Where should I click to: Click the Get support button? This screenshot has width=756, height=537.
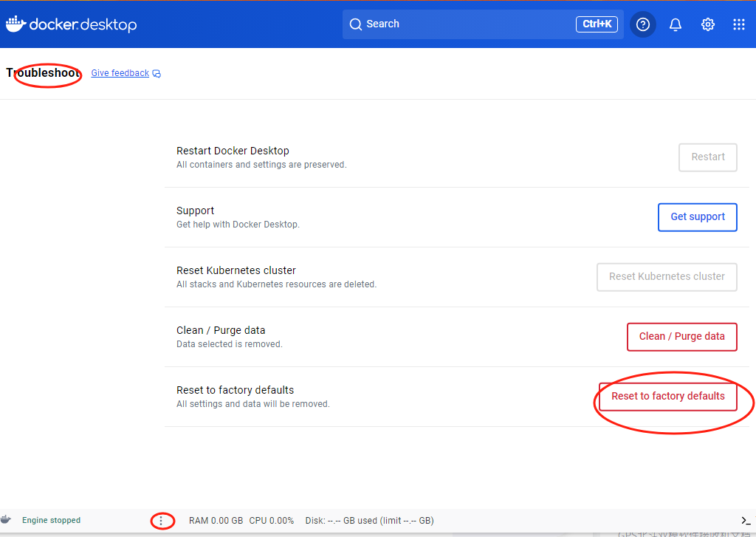(x=698, y=217)
